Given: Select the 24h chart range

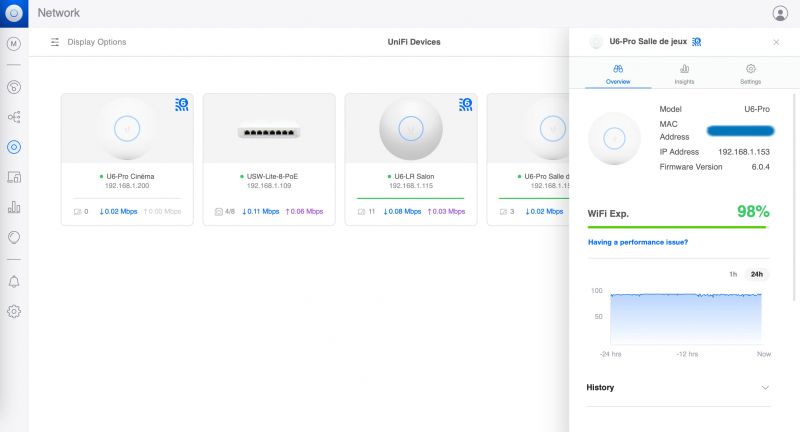Looking at the screenshot, I should click(x=757, y=274).
